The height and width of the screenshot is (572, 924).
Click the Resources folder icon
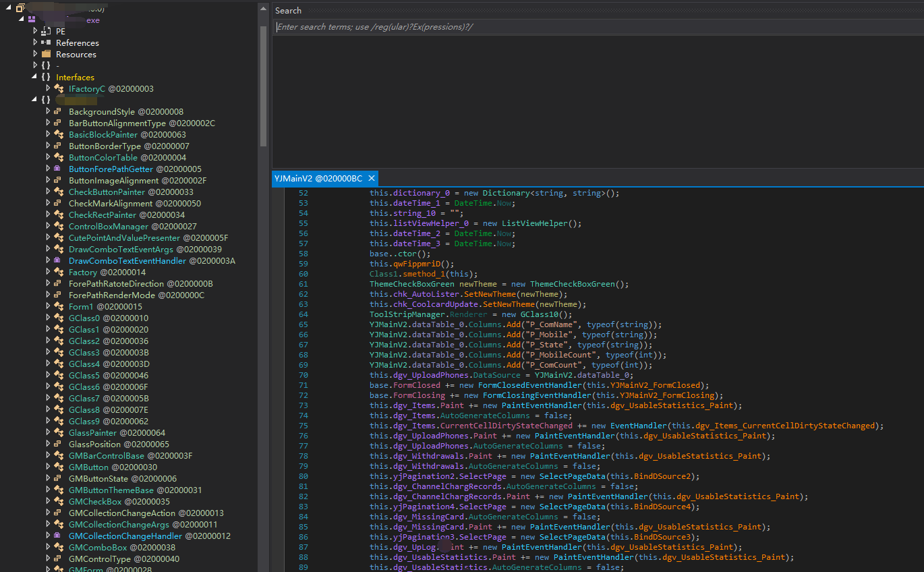(x=46, y=55)
